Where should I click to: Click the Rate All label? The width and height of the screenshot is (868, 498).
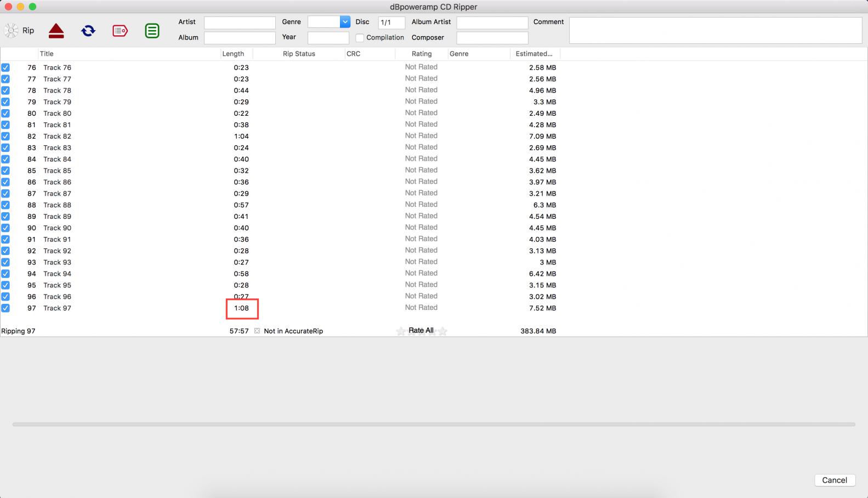click(x=421, y=331)
